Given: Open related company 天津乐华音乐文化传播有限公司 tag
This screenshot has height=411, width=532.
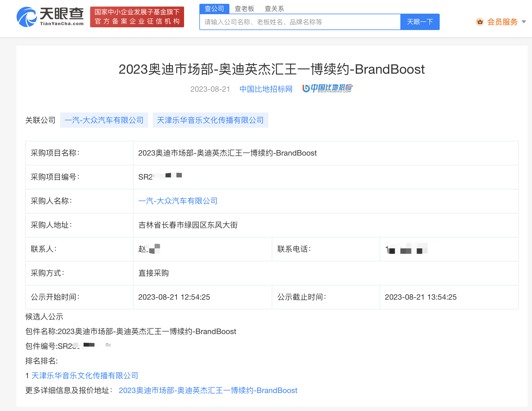Looking at the screenshot, I should click(210, 120).
